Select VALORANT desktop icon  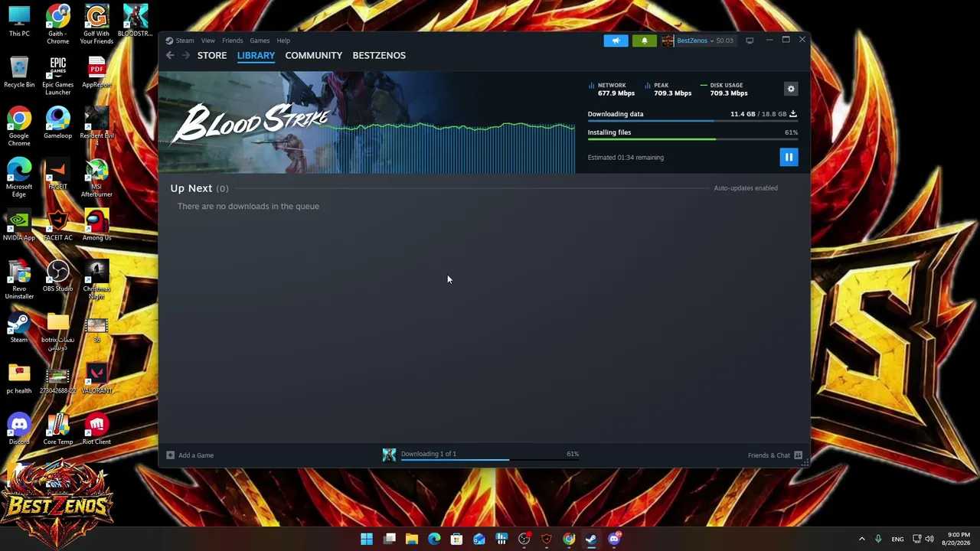(96, 378)
